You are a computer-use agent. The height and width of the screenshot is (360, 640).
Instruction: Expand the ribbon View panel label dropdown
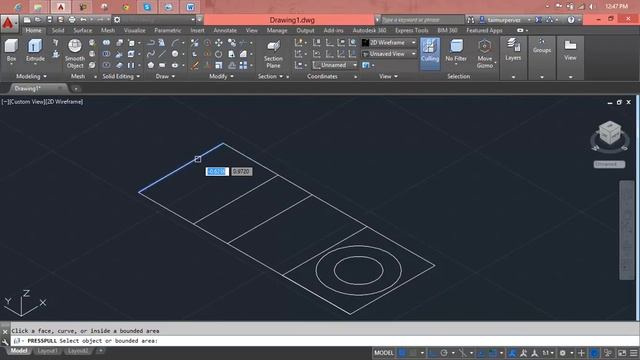pyautogui.click(x=388, y=76)
